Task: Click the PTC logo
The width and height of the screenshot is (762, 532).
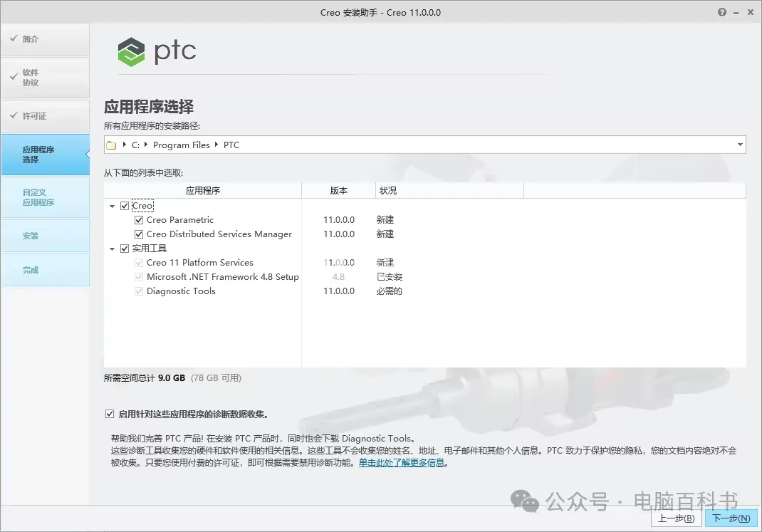Action: tap(157, 51)
